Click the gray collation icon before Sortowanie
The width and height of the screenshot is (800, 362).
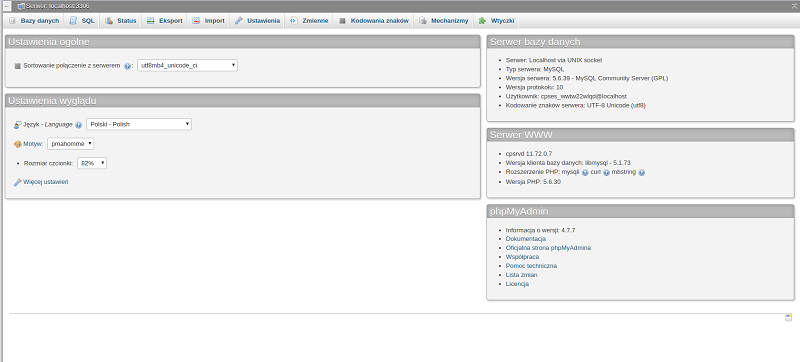[x=17, y=66]
